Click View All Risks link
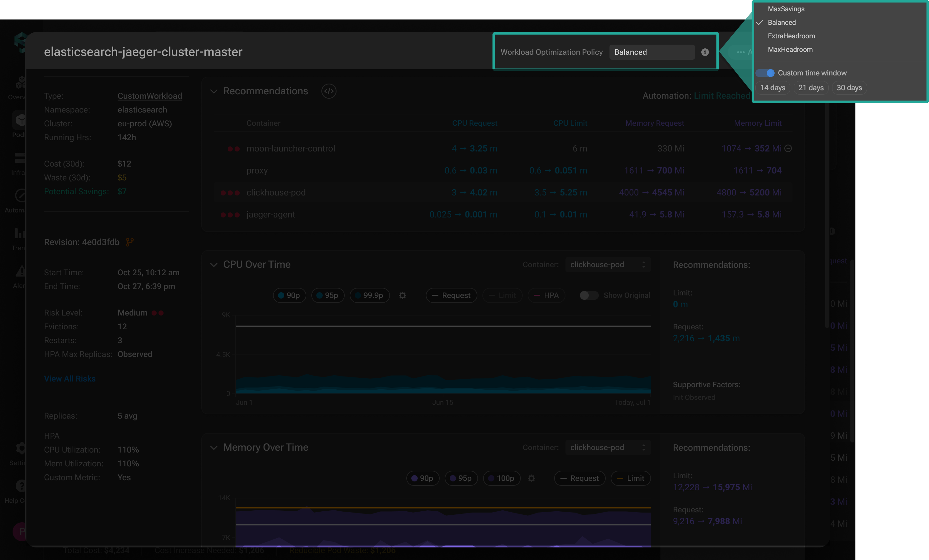The width and height of the screenshot is (929, 560). pos(70,379)
